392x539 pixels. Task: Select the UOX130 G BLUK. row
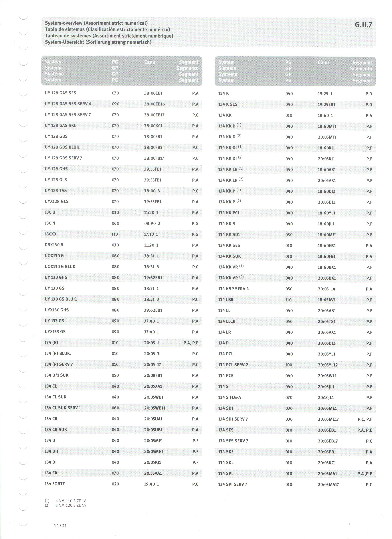[x=122, y=267]
